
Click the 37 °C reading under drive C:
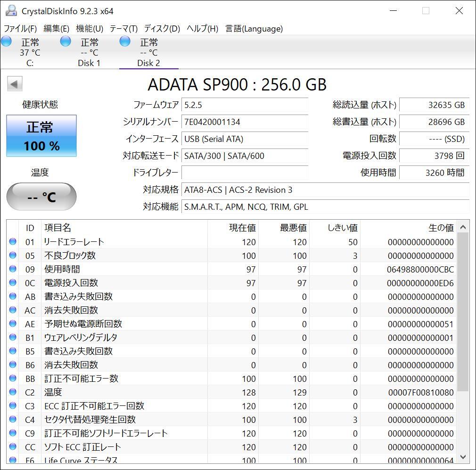30,52
